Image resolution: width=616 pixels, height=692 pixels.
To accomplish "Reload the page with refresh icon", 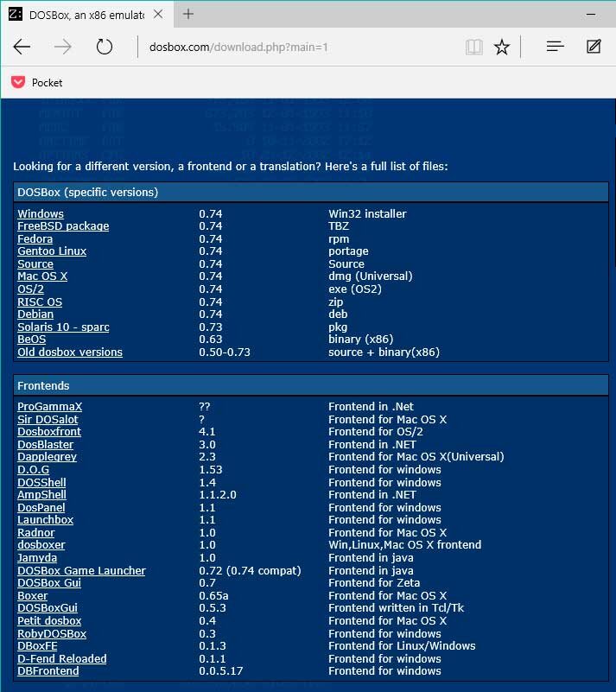I will (105, 47).
